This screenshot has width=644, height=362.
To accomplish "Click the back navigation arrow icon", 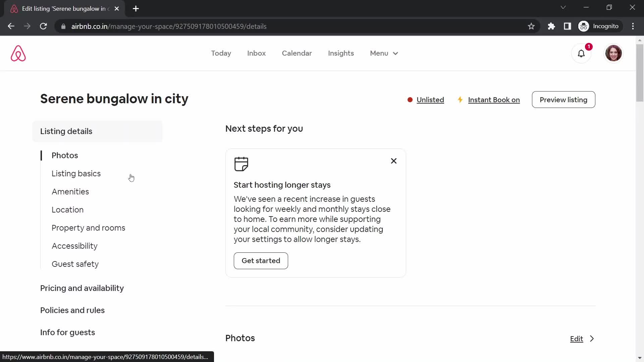I will click(x=11, y=26).
